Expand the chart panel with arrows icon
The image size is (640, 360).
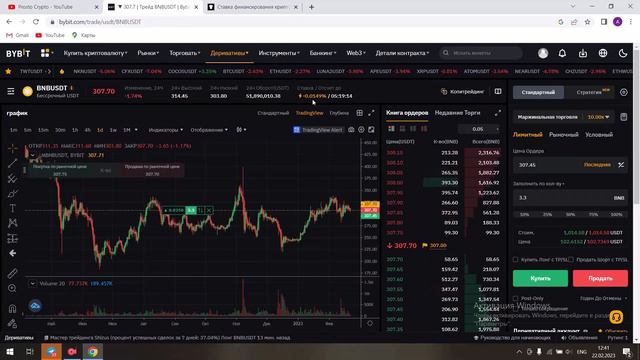pos(371,113)
